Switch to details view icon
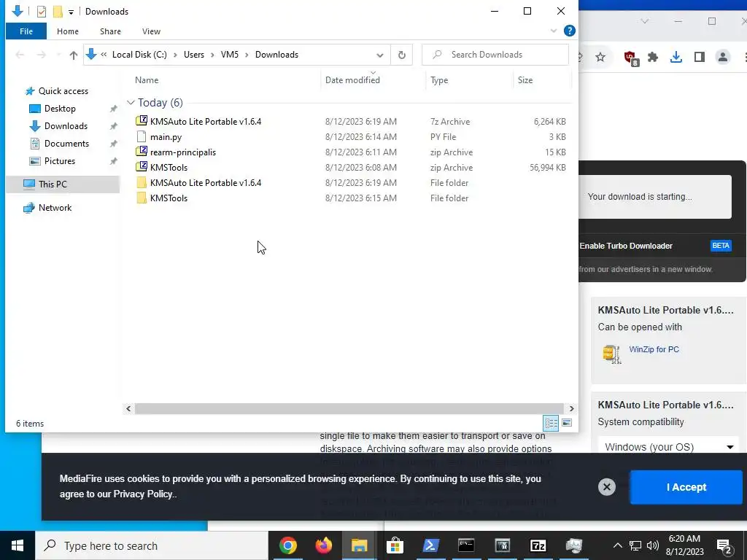 [551, 423]
